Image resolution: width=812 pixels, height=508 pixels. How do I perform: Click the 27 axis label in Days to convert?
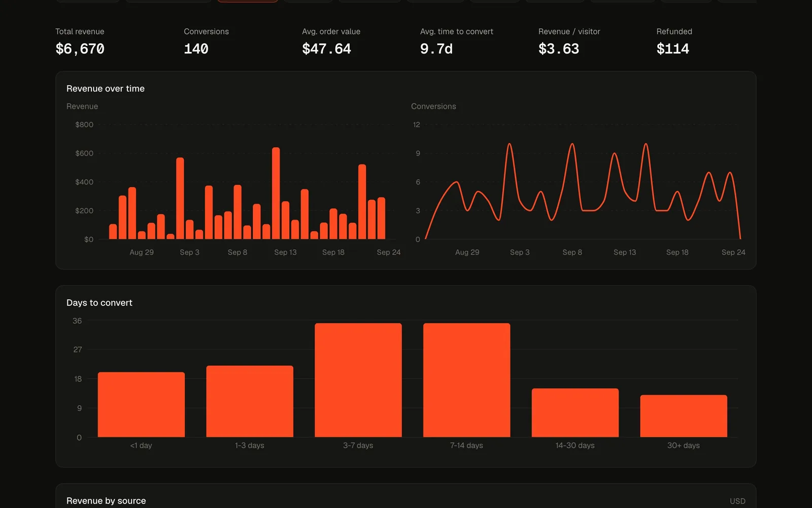click(77, 350)
